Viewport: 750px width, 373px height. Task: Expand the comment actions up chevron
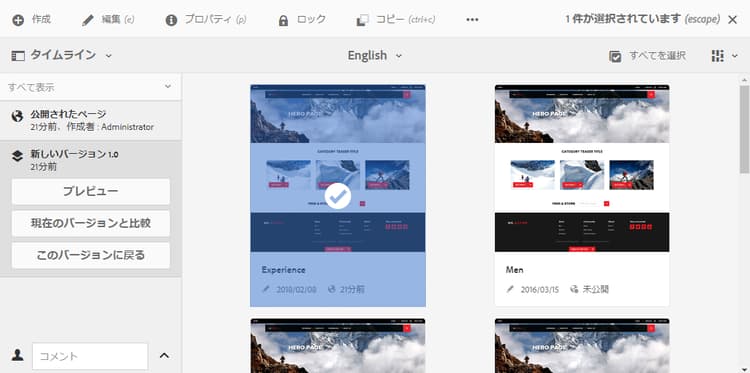[164, 355]
